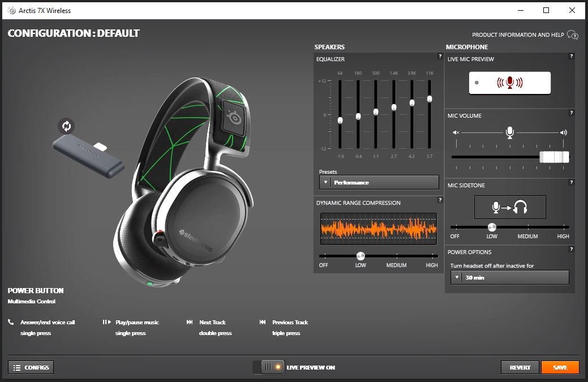Click the mic volume muted speaker icon
588x382 pixels.
pyautogui.click(x=456, y=132)
